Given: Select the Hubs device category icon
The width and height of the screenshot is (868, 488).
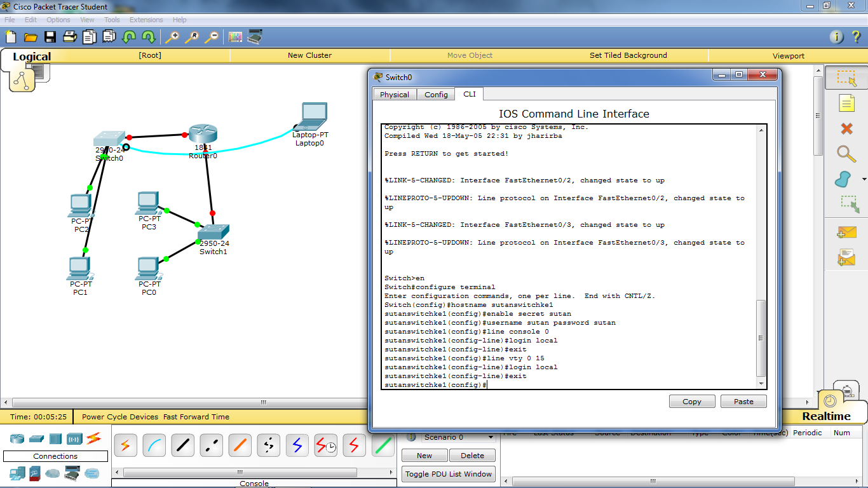Looking at the screenshot, I should pos(55,438).
